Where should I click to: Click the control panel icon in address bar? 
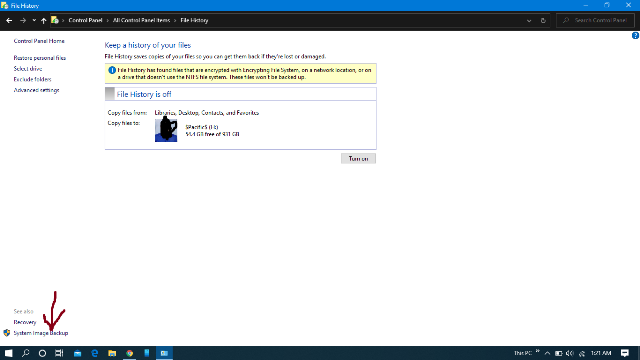[x=55, y=20]
